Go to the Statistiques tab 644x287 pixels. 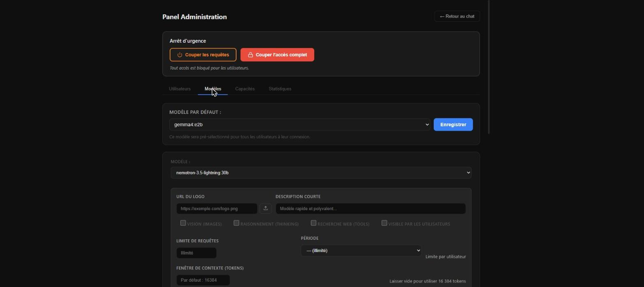280,89
